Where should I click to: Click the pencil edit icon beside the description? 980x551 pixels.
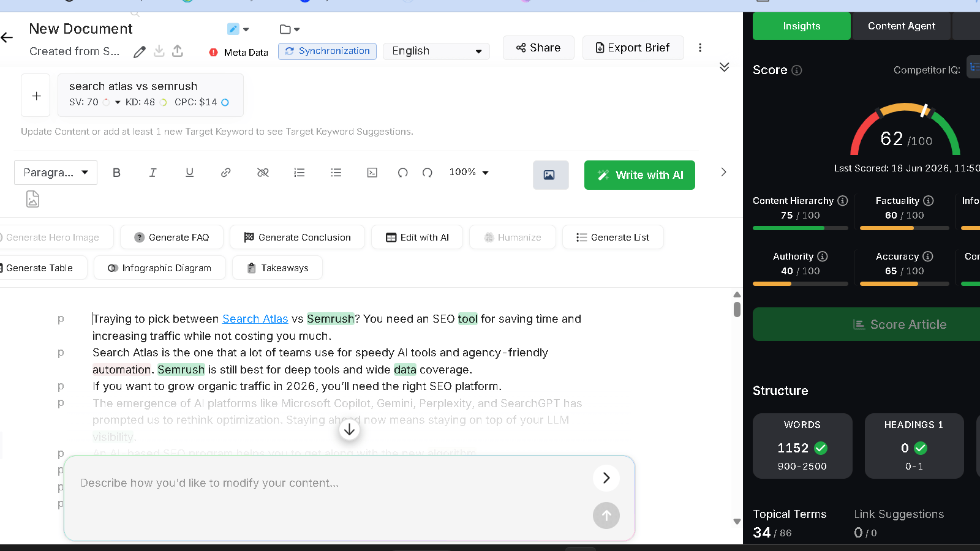coord(140,51)
